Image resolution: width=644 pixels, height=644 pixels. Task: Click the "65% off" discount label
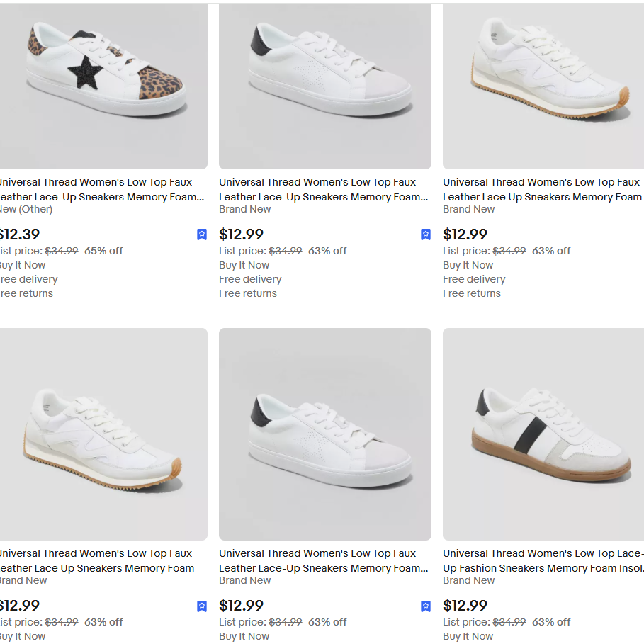pyautogui.click(x=103, y=251)
